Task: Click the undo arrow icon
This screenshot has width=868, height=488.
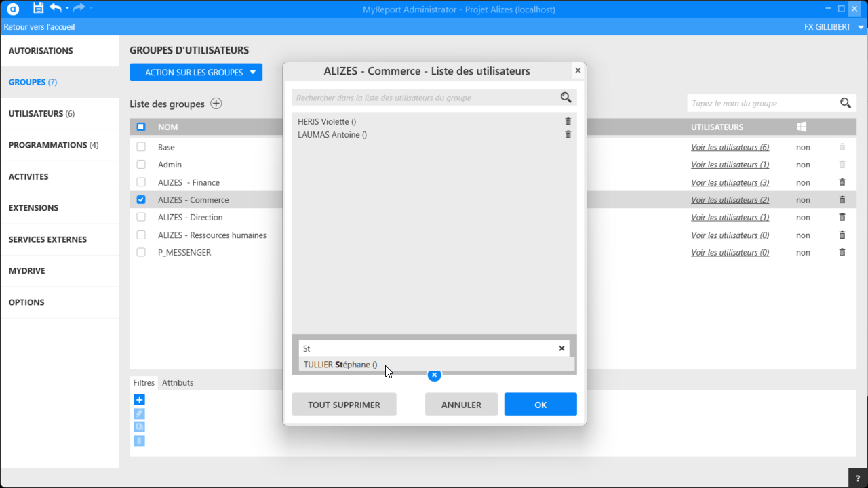Action: tap(56, 8)
